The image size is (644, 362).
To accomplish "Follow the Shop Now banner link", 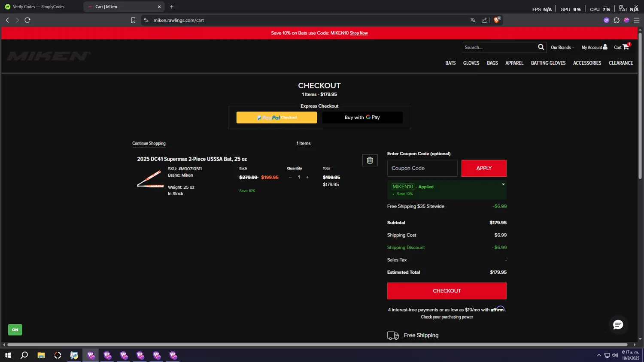I will (x=358, y=33).
